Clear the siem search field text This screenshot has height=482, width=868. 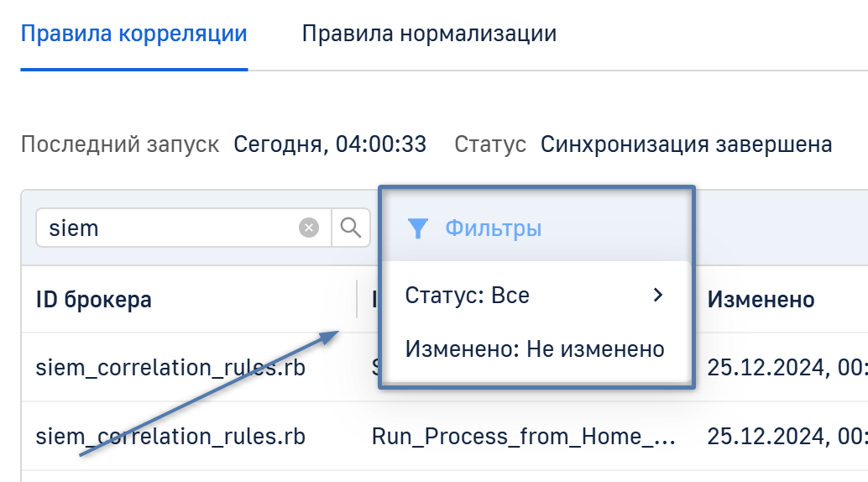click(x=309, y=228)
